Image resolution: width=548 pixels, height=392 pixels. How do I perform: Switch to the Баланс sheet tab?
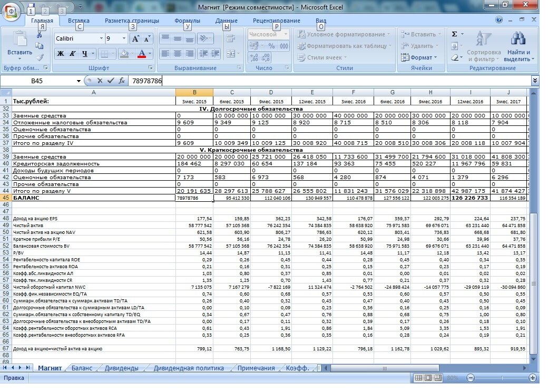(82, 368)
